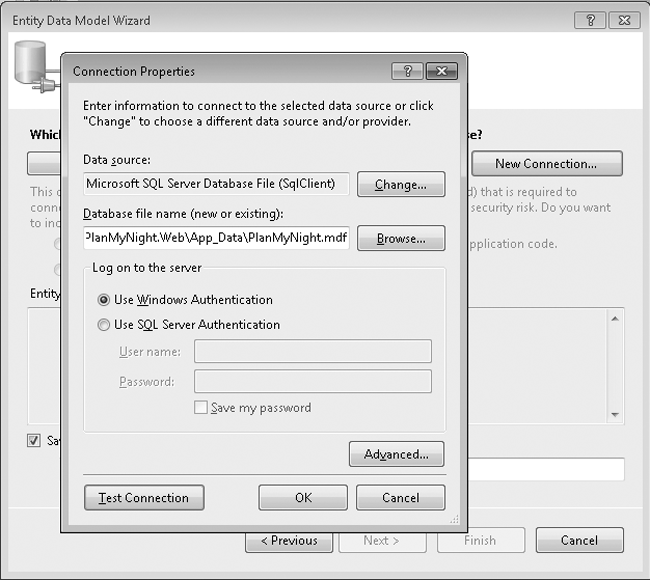Cancel the Connection Properties dialog
The width and height of the screenshot is (650, 580).
coord(400,497)
